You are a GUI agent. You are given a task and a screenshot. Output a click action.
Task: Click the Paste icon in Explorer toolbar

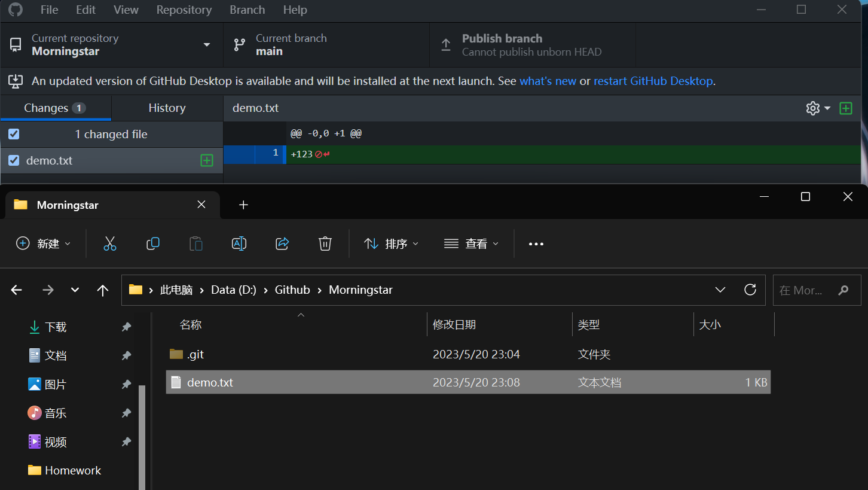[x=196, y=244]
